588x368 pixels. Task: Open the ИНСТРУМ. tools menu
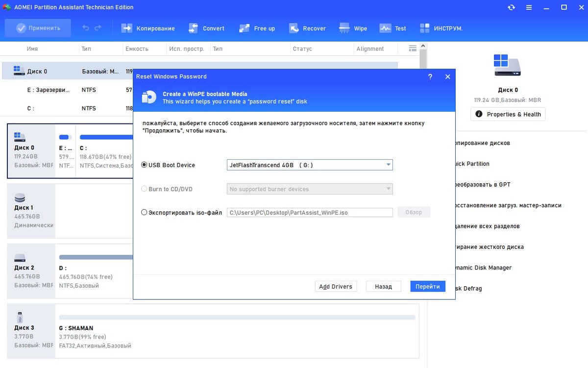click(x=441, y=28)
